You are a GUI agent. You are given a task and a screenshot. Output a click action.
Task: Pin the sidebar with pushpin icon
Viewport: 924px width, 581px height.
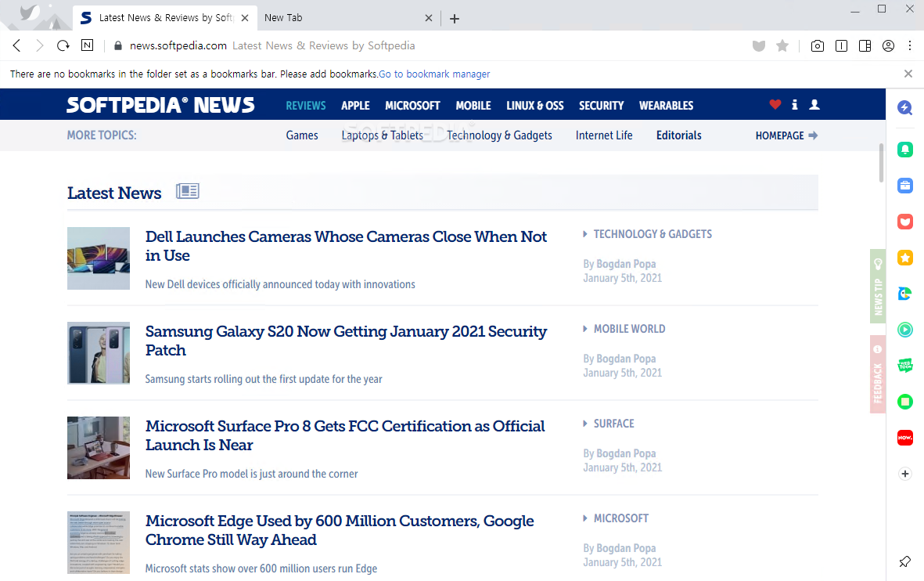tap(905, 561)
